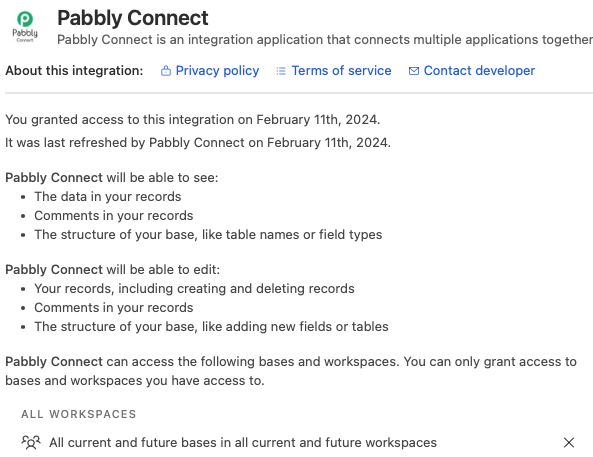Viewport: 593px width, 457px height.
Task: Click the lock icon beside Privacy policy
Action: pos(166,71)
